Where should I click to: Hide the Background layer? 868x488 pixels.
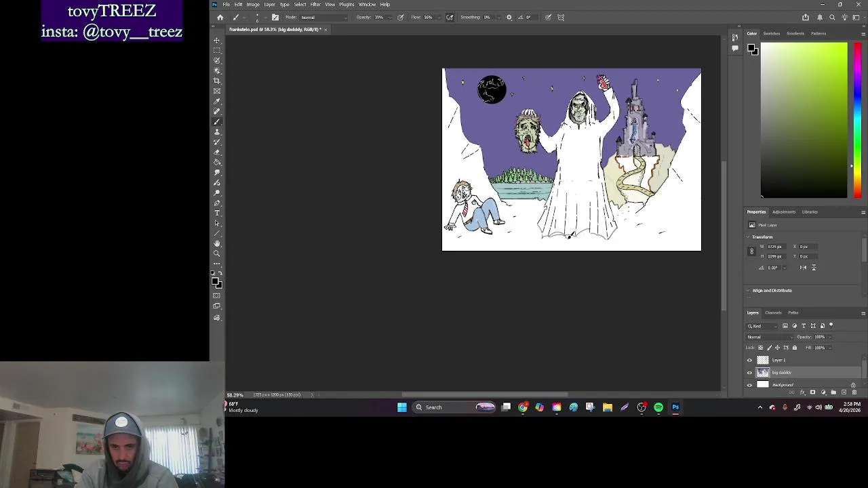coord(749,385)
